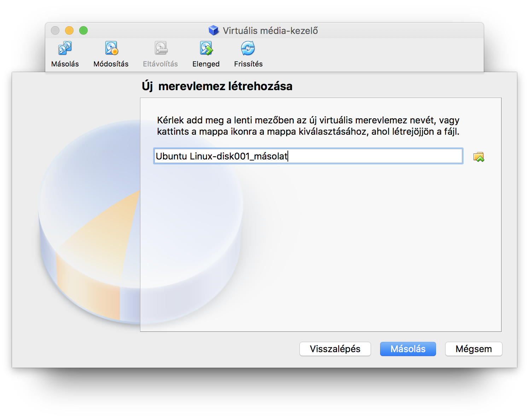Go back with Visszalépés button
529x420 pixels.
[x=335, y=349]
